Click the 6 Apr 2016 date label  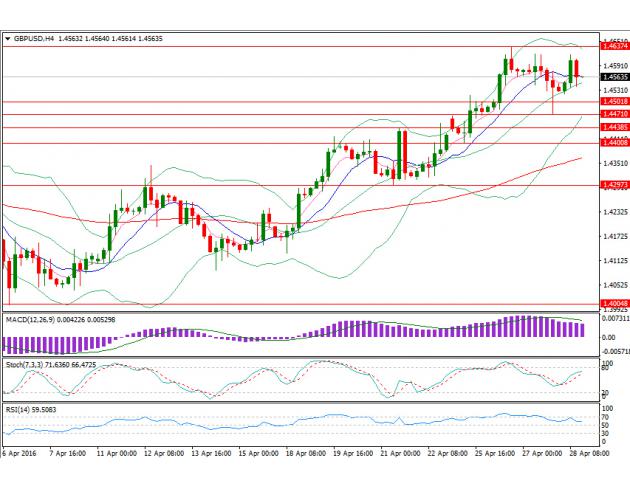(21, 452)
